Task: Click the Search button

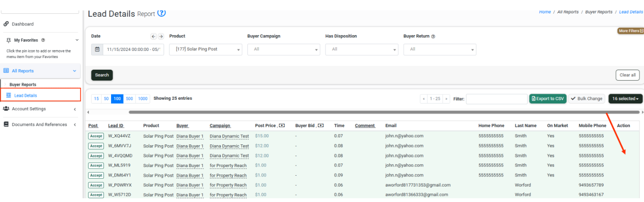Action: pos(102,75)
